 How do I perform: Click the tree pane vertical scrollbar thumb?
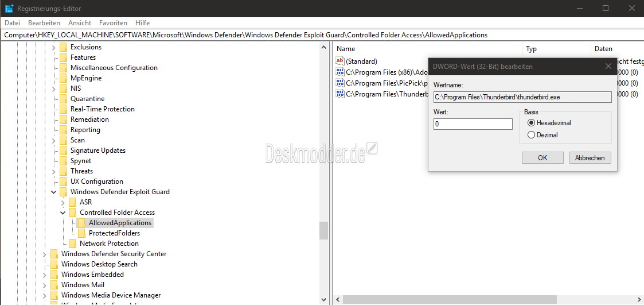(323, 230)
